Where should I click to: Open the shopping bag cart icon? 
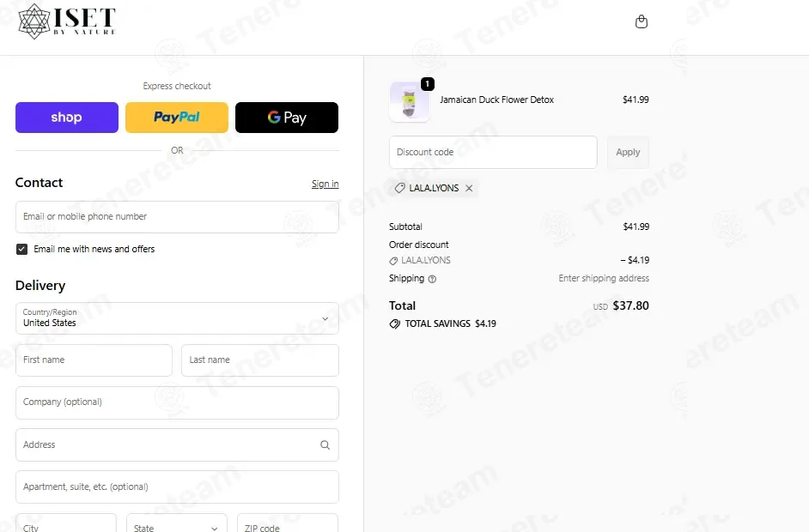tap(642, 21)
